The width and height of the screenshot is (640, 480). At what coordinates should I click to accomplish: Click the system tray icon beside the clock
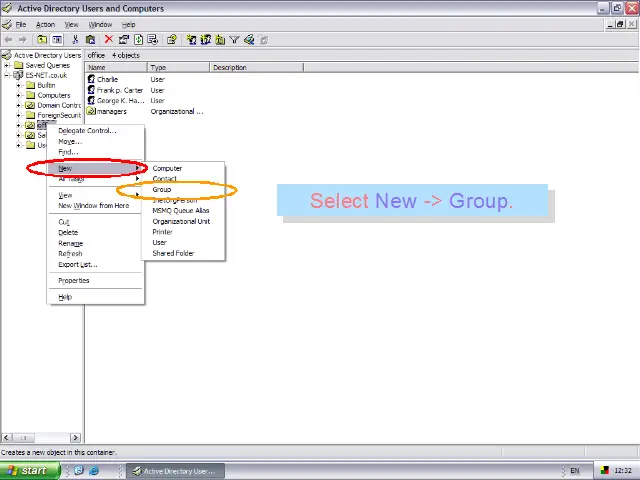click(604, 471)
